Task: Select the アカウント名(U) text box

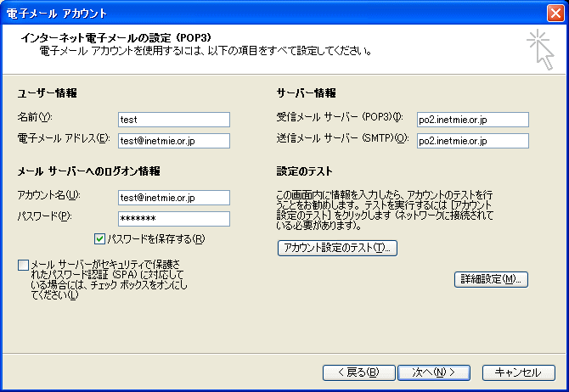Action: click(174, 198)
